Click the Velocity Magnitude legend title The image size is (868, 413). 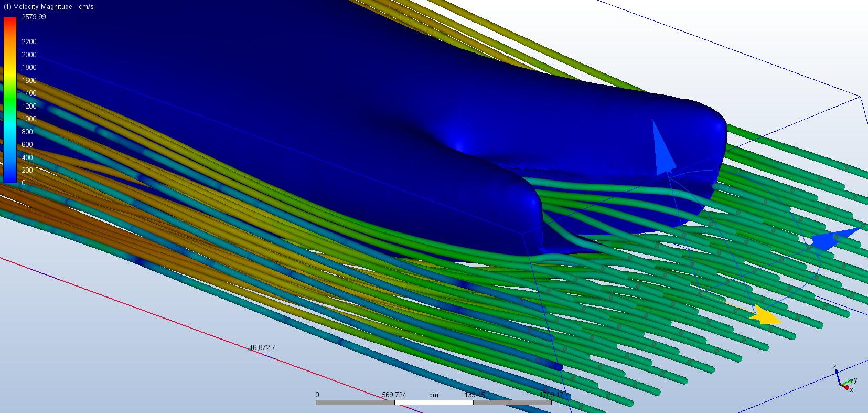point(49,7)
